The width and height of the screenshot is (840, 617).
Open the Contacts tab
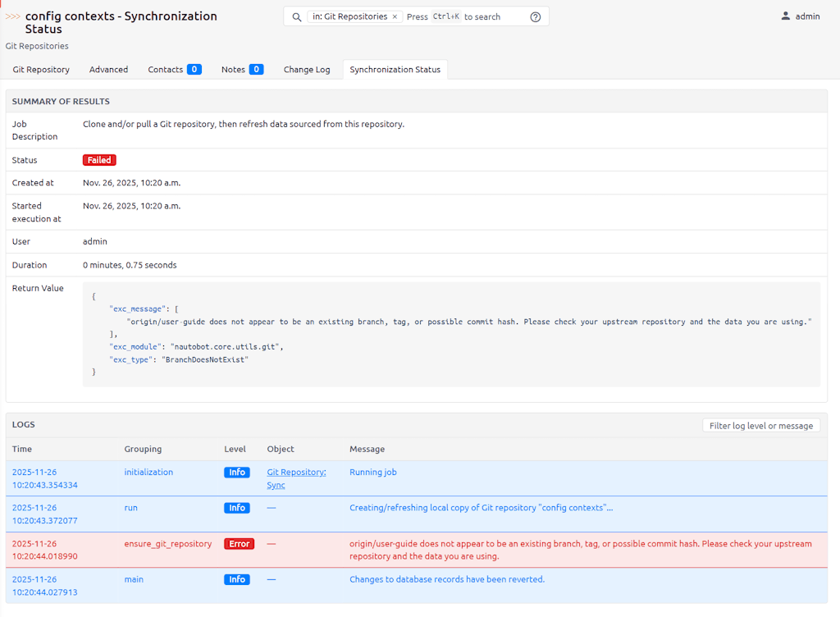point(174,70)
